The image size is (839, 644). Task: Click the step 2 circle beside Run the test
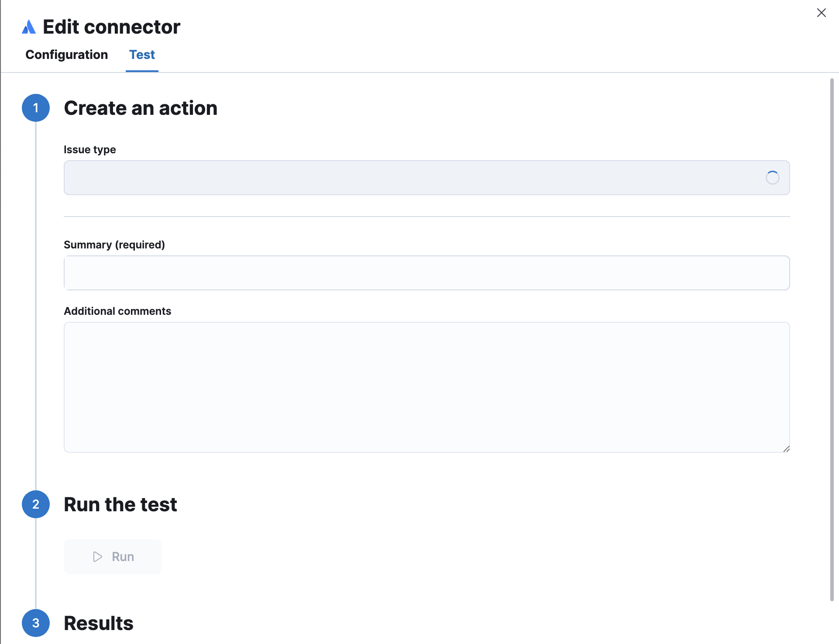[x=35, y=504]
